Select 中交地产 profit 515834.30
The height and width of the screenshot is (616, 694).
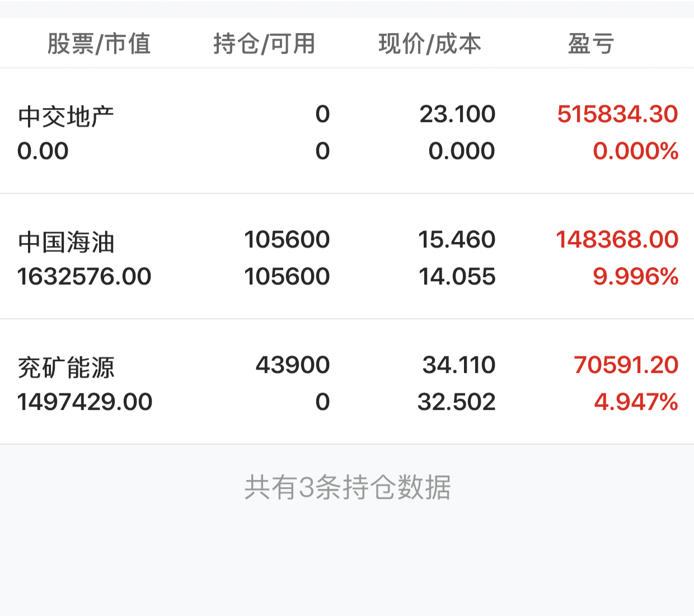pyautogui.click(x=617, y=114)
